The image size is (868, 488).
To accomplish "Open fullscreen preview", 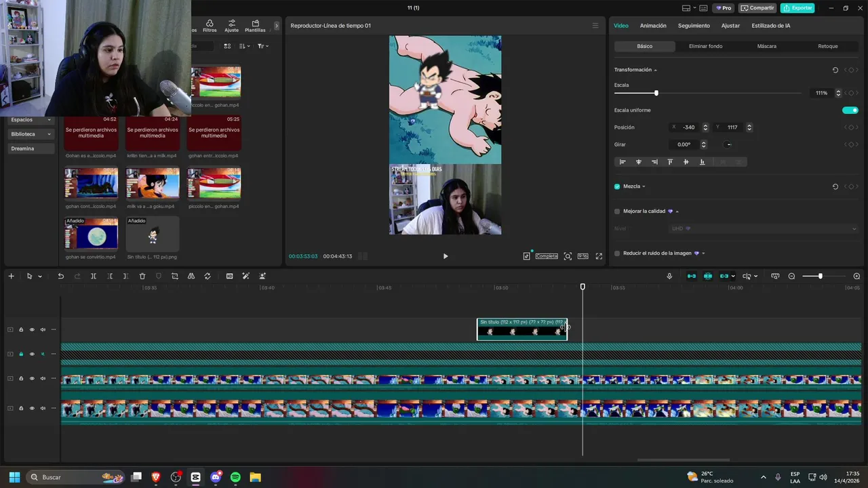I will coord(599,256).
